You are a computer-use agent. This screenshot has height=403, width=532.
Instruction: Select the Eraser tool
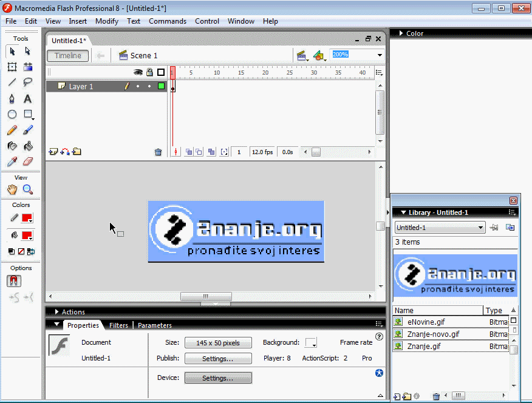tap(28, 161)
